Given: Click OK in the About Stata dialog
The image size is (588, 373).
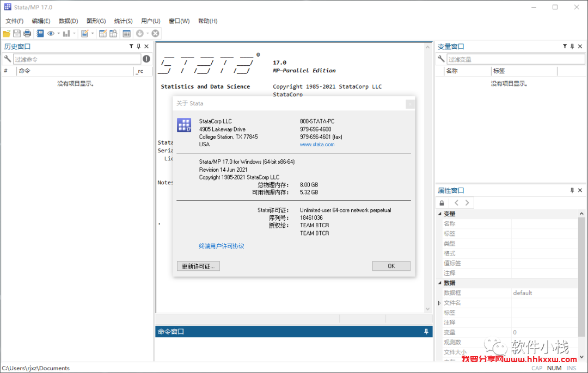Looking at the screenshot, I should tap(391, 266).
